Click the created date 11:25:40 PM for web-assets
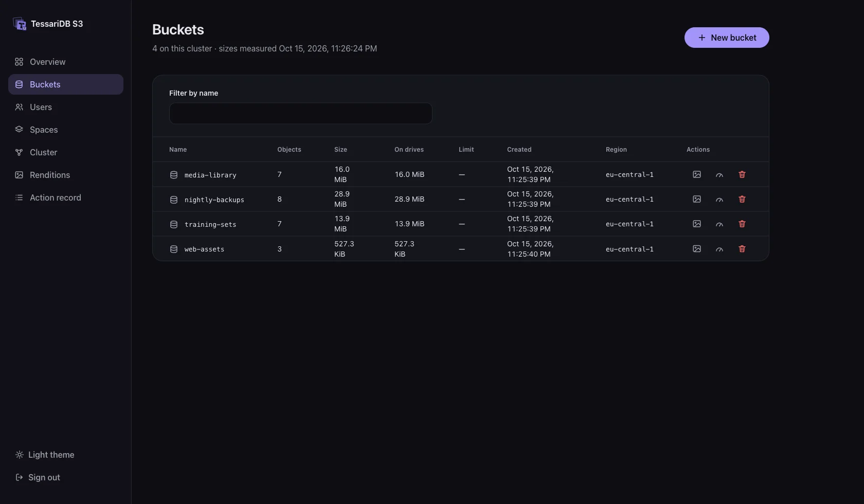864x504 pixels. pyautogui.click(x=530, y=249)
